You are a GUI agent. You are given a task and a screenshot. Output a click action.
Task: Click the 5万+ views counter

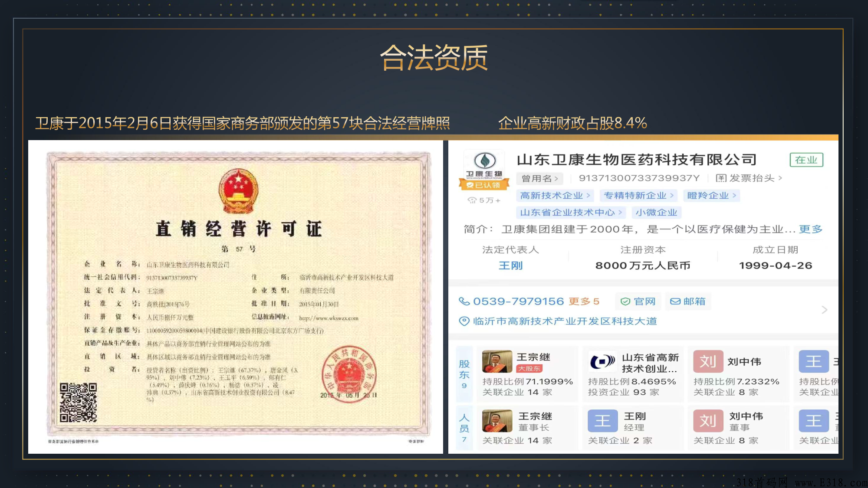484,200
